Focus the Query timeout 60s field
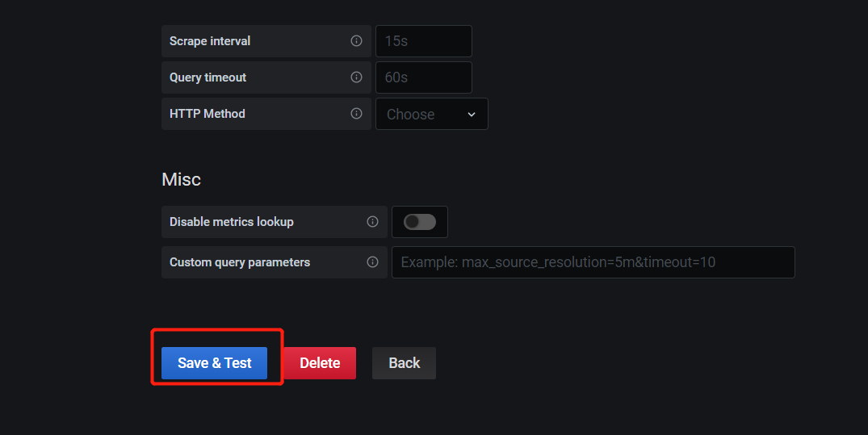This screenshot has width=868, height=435. (424, 77)
